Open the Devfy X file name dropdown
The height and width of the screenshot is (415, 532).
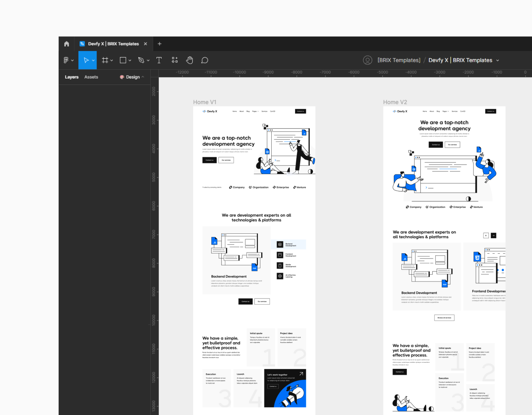(x=498, y=60)
